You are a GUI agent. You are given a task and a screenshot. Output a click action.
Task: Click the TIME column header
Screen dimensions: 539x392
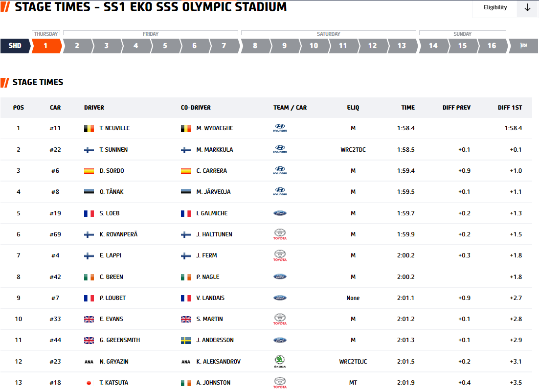[408, 108]
